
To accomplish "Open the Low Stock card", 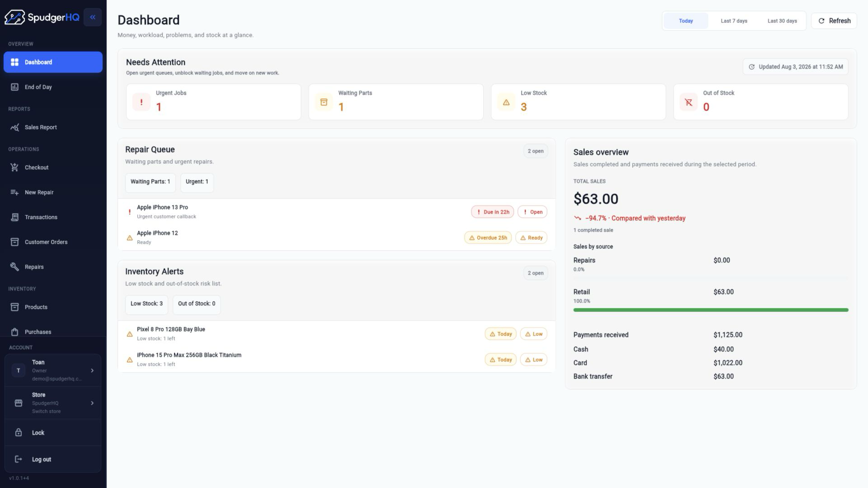I will 578,102.
